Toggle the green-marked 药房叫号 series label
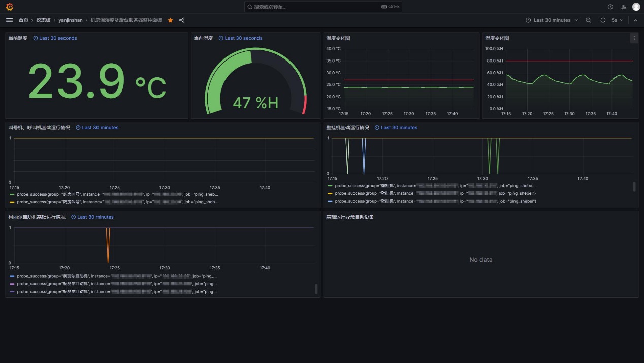 point(117,194)
